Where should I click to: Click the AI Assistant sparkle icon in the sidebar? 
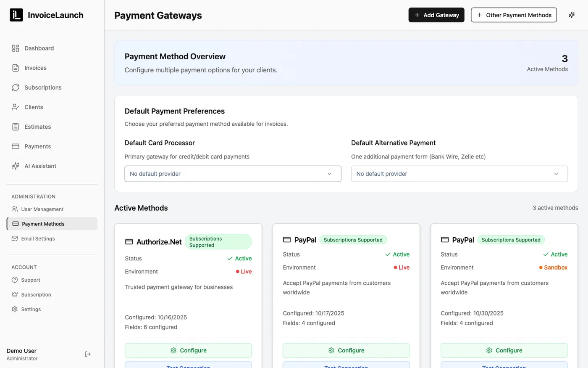click(16, 166)
